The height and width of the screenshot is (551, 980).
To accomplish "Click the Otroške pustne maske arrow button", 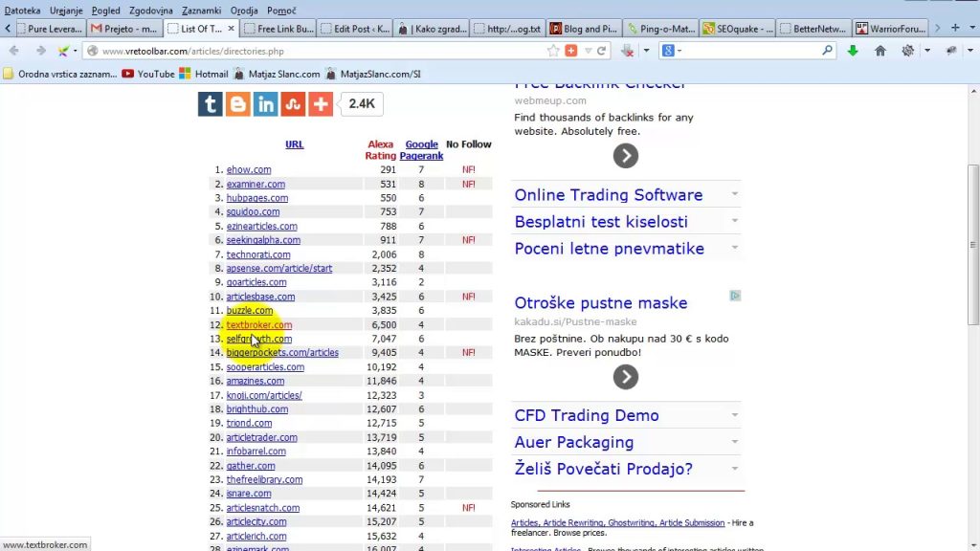I will [625, 377].
